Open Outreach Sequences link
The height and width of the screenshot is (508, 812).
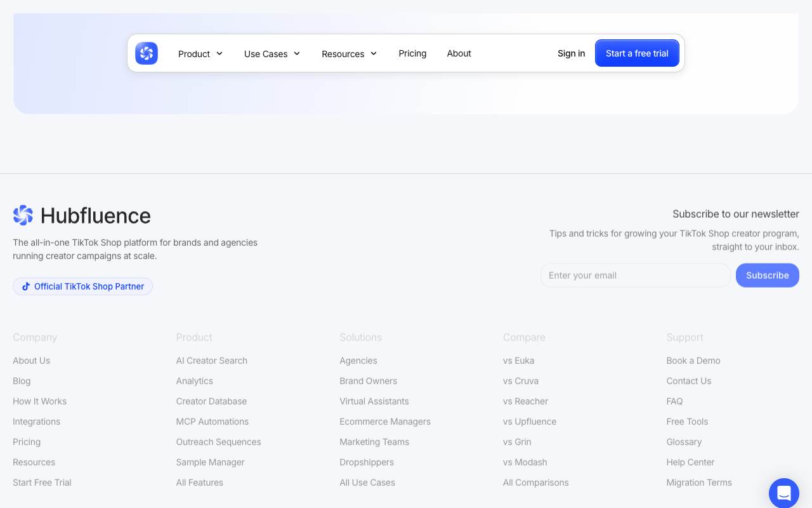coord(219,442)
